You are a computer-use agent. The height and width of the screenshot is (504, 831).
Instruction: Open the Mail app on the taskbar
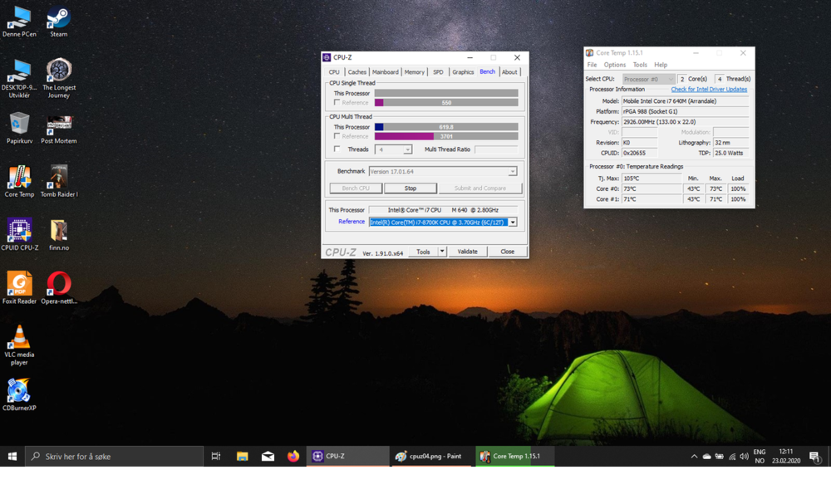[268, 456]
